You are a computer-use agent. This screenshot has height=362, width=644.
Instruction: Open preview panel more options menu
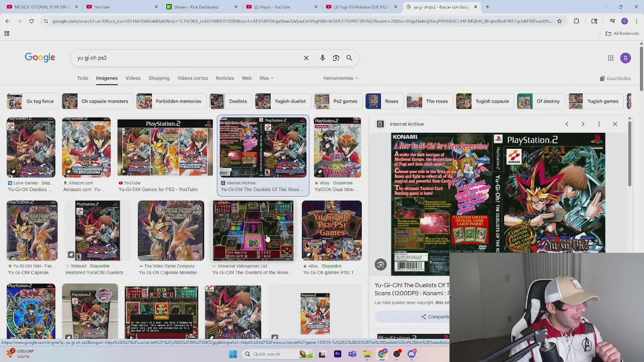(599, 124)
